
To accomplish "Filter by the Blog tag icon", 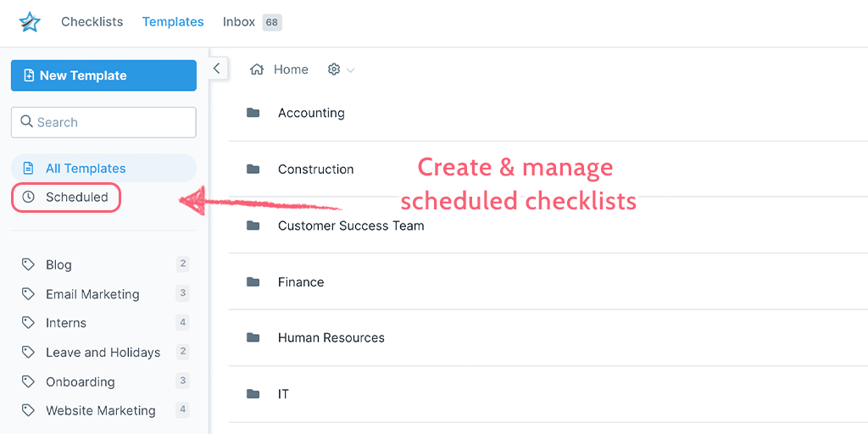I will [28, 264].
